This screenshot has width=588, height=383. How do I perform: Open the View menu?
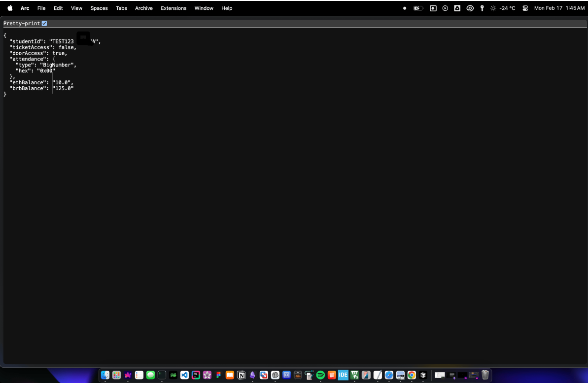76,8
